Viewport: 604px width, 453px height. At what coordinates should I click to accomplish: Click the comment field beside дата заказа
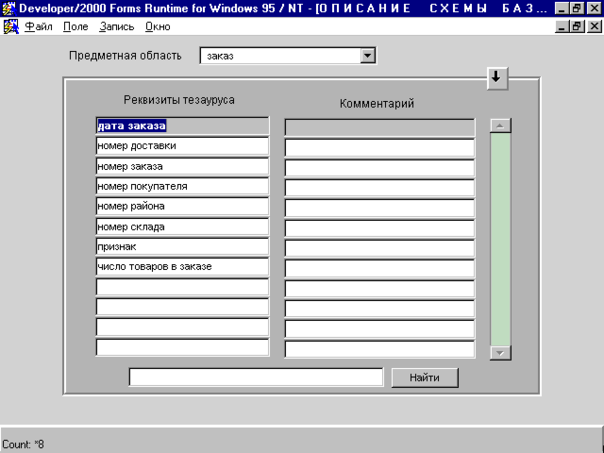(x=380, y=128)
